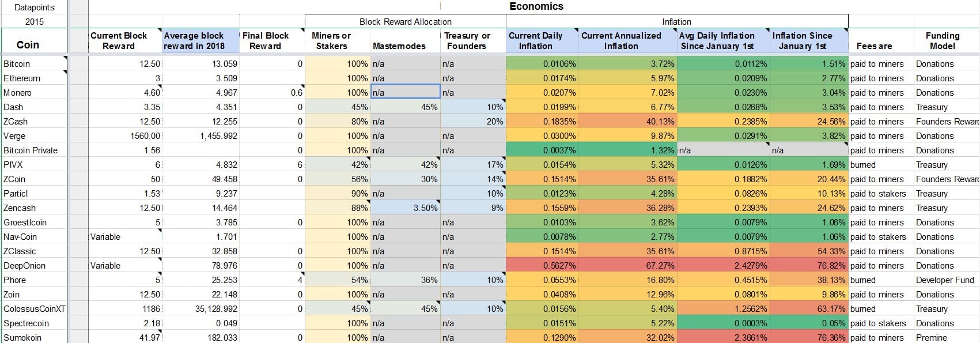Select the PIVX coin name cell
The image size is (980, 343).
[x=34, y=164]
